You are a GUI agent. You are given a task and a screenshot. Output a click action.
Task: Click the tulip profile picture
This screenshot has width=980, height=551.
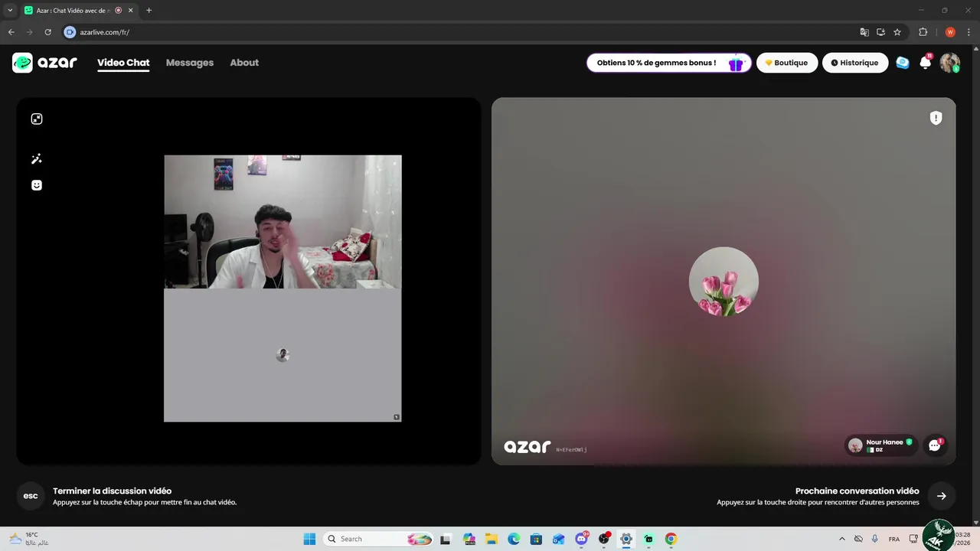tap(724, 282)
